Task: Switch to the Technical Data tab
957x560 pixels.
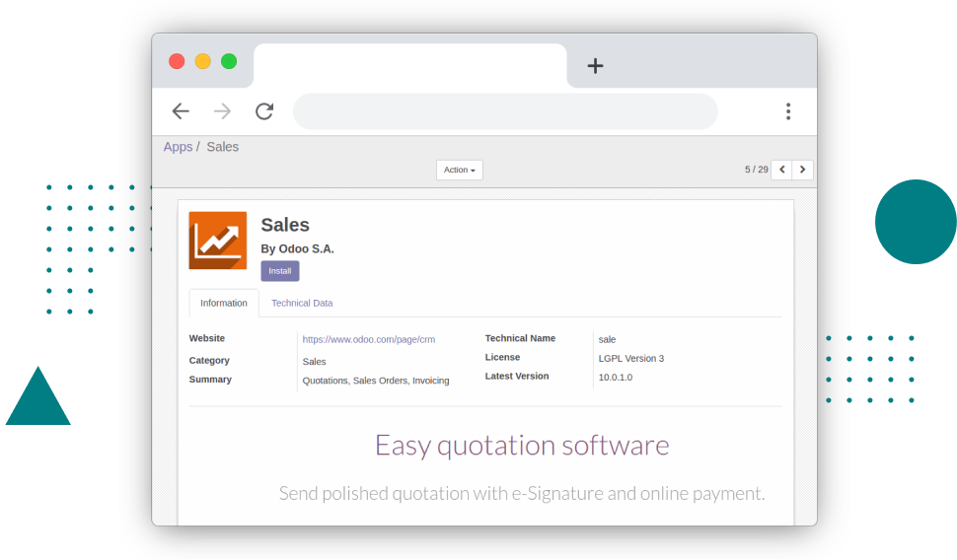Action: 302,303
